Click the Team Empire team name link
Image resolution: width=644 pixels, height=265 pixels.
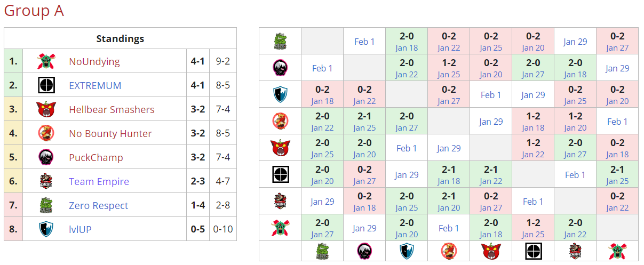99,181
